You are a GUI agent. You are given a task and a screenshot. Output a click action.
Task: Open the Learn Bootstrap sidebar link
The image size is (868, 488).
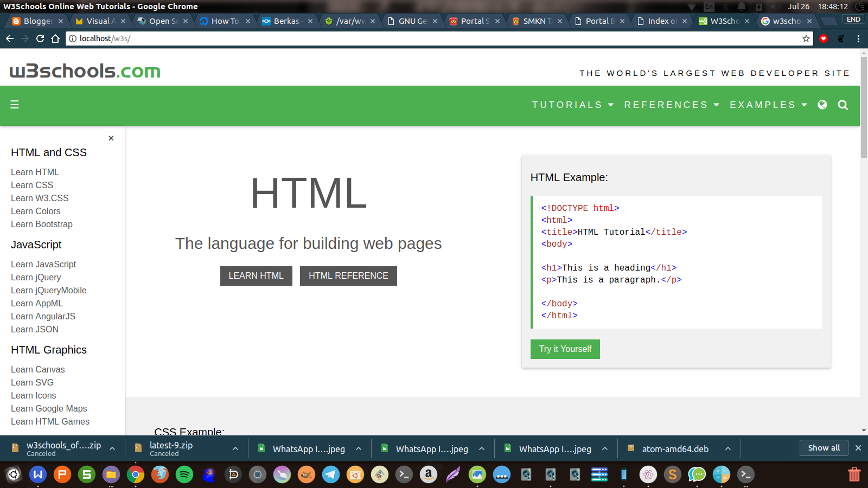pyautogui.click(x=42, y=224)
